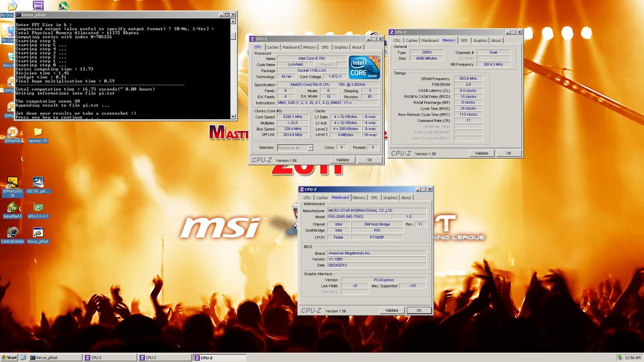This screenshot has width=644, height=362.
Task: Click the Core Voltage 1.672 V value
Action: [335, 77]
